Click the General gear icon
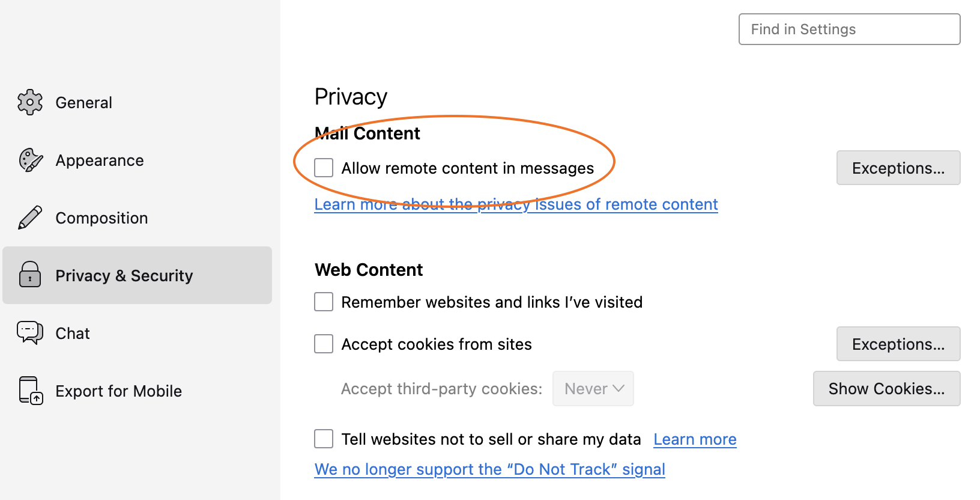 point(30,102)
